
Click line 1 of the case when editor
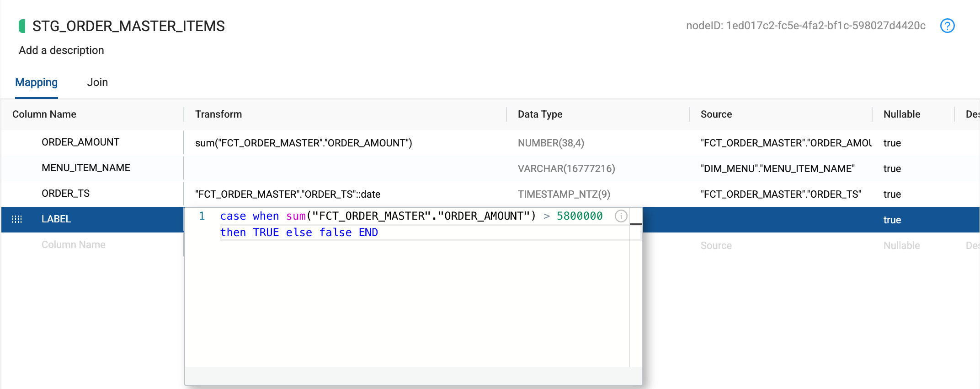[411, 216]
